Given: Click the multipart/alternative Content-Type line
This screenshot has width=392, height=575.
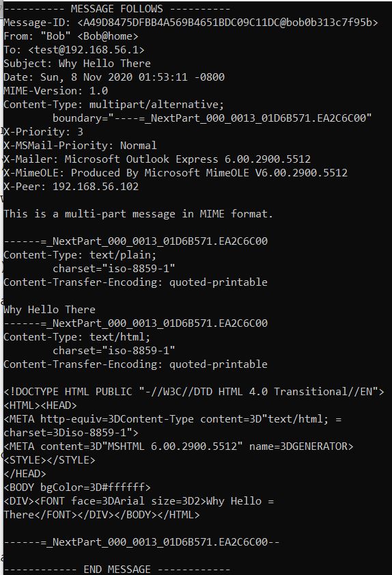Looking at the screenshot, I should 113,105.
